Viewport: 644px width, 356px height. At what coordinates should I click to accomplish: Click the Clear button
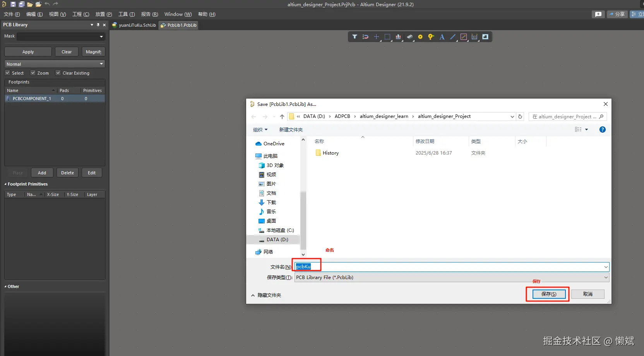click(x=67, y=52)
